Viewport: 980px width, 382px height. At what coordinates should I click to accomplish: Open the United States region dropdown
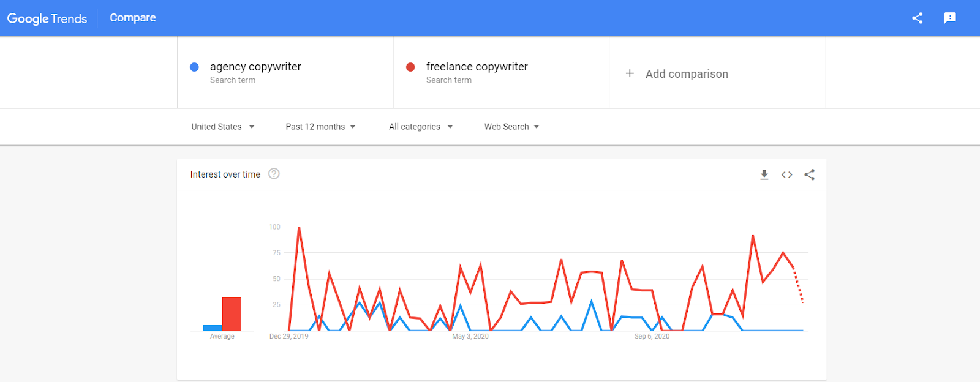pyautogui.click(x=223, y=127)
